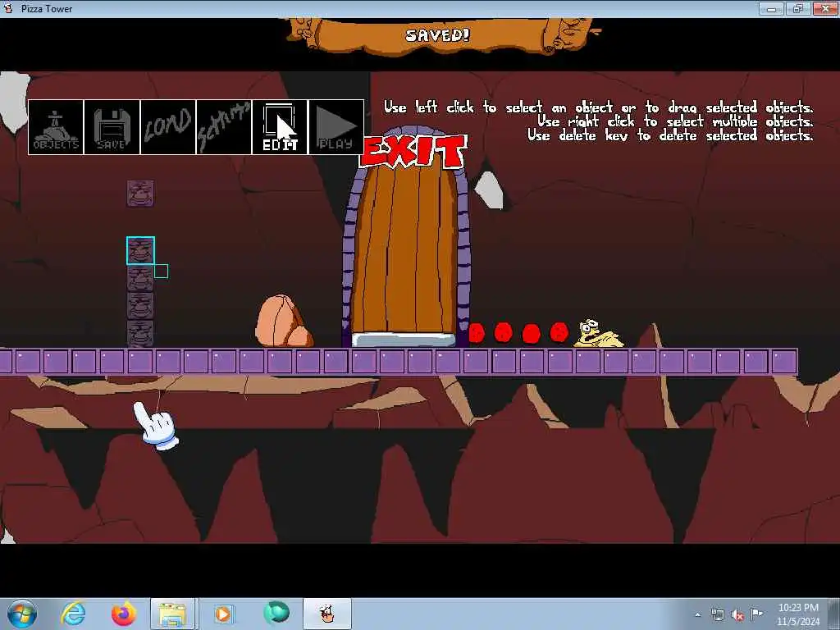This screenshot has width=840, height=630.
Task: Click the 'Use delete key to delete' line
Action: (x=670, y=135)
